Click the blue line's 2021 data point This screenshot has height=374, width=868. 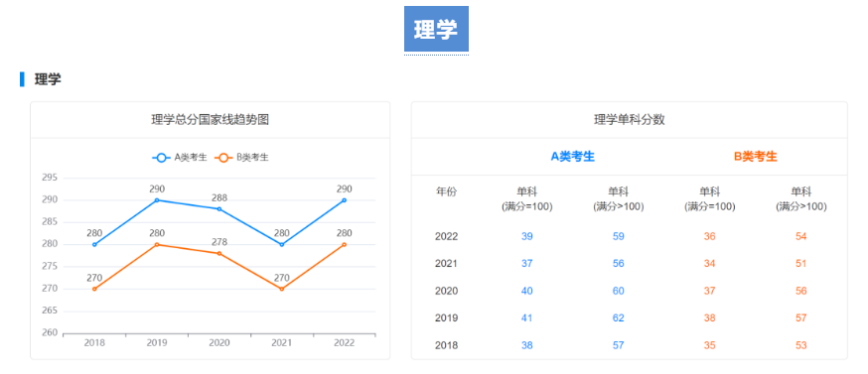tap(282, 244)
